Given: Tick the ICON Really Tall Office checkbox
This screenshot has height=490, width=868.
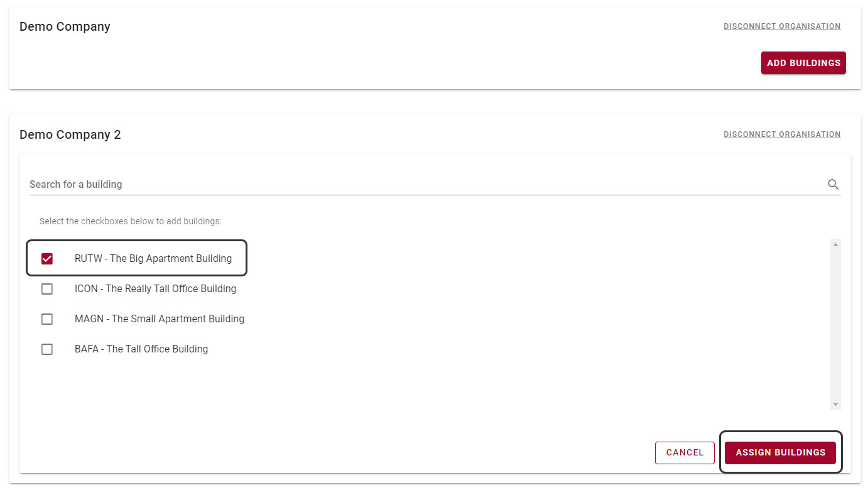Looking at the screenshot, I should (47, 289).
